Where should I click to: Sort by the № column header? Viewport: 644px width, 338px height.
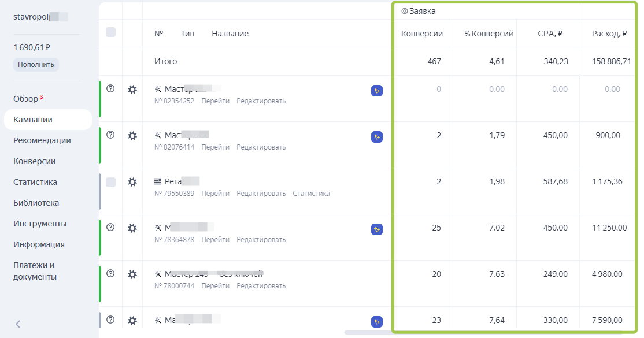click(x=158, y=34)
